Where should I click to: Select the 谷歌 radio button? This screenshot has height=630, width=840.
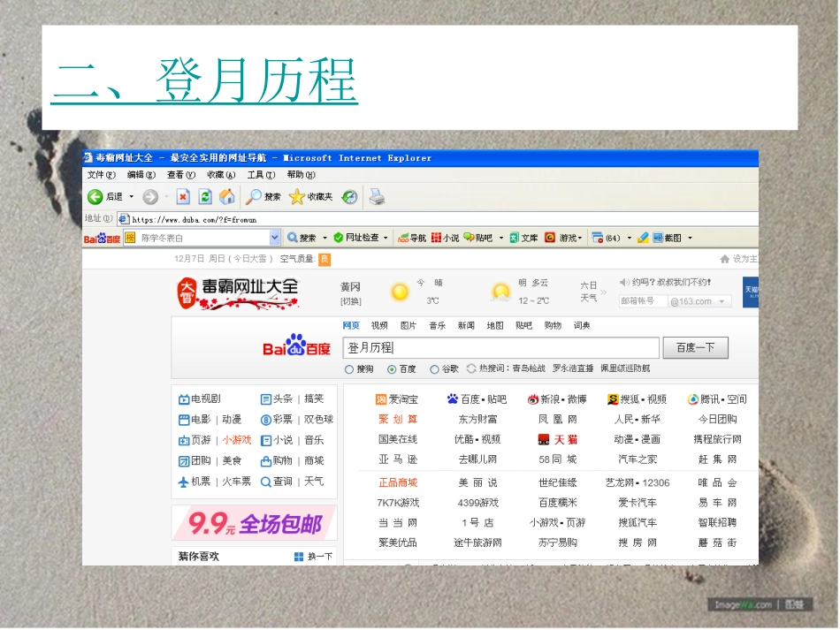tap(434, 369)
